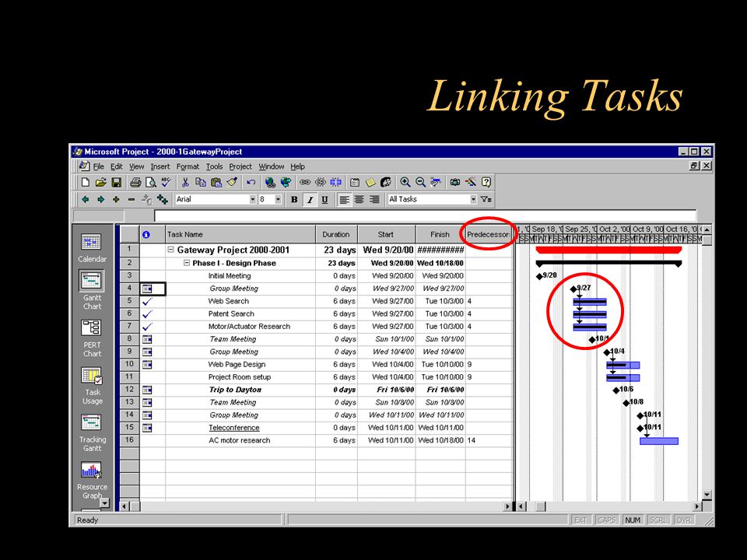Screen dimensions: 747x560
Task: Set Center text alignment
Action: pos(359,200)
